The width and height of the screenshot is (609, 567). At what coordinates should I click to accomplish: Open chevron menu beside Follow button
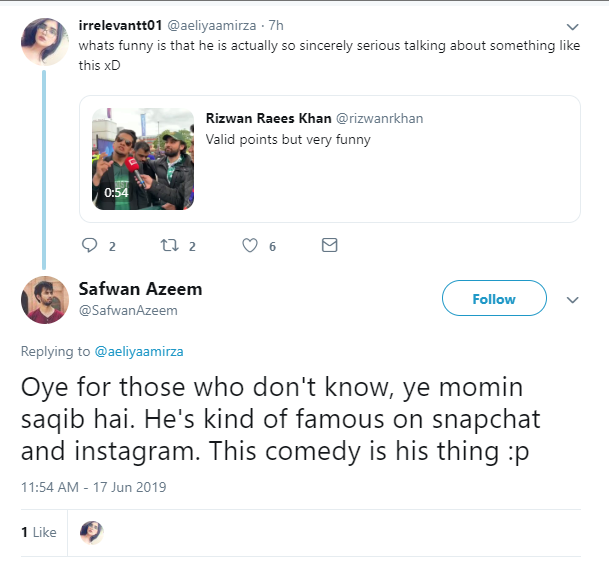[x=573, y=299]
